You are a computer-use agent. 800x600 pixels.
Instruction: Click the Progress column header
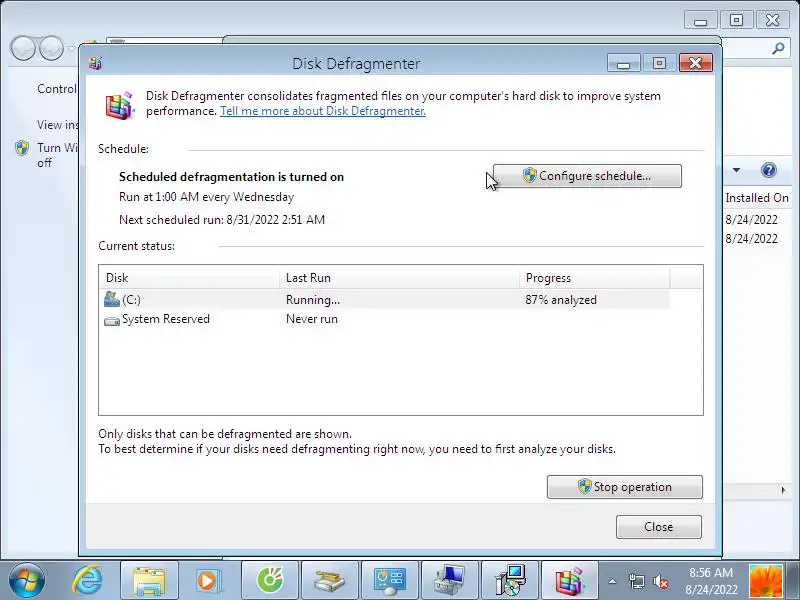[x=594, y=278]
